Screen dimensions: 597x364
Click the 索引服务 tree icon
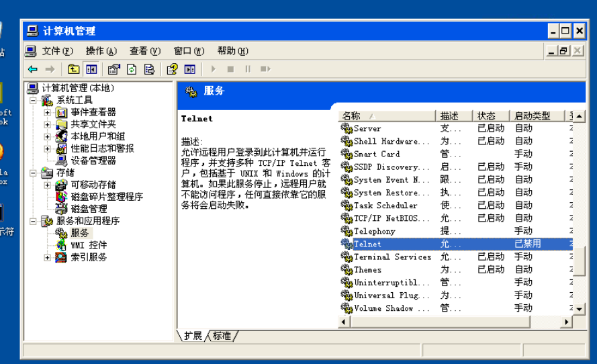tap(61, 257)
